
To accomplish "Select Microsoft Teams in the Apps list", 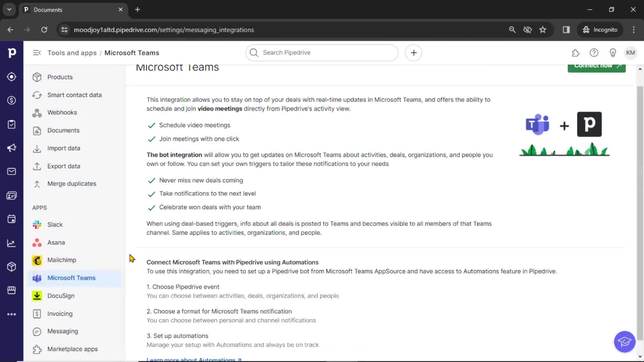I will [x=71, y=278].
